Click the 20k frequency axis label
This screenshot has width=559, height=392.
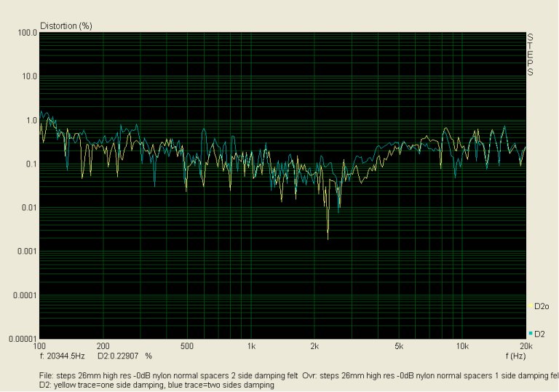pyautogui.click(x=526, y=346)
